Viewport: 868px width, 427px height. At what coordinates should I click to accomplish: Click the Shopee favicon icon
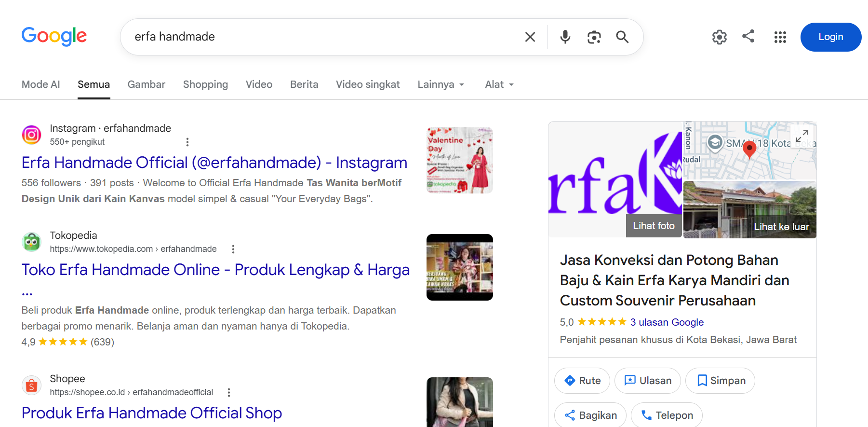[x=32, y=385]
